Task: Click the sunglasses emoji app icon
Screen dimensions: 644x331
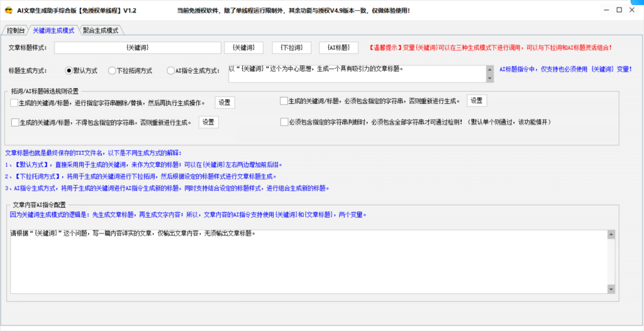Action: pos(8,10)
